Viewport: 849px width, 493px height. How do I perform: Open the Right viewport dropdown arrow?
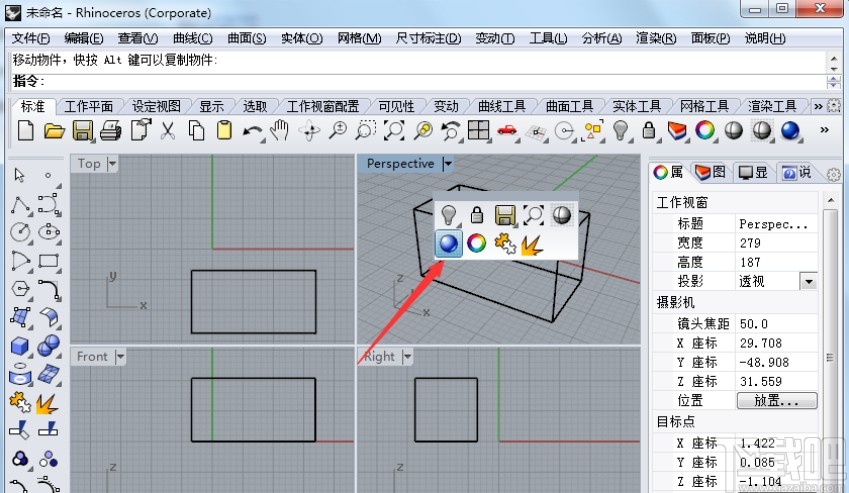point(407,357)
